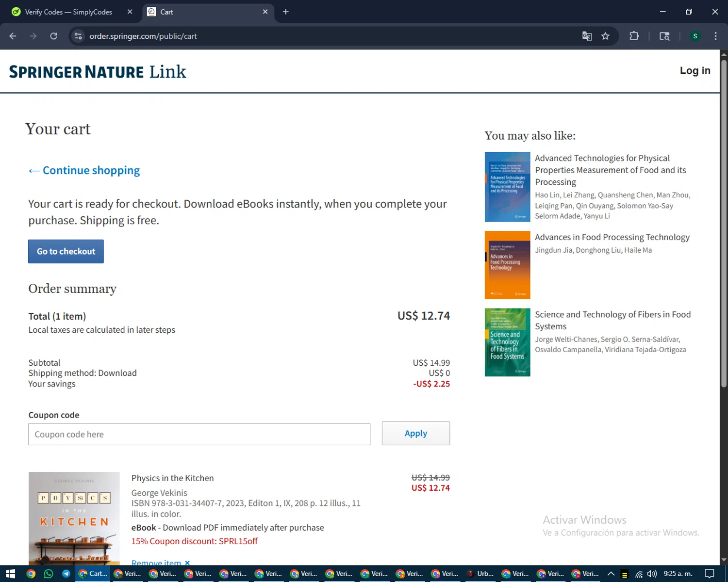Close the Verify Codes SimplyCodes tab
The width and height of the screenshot is (728, 582).
130,12
